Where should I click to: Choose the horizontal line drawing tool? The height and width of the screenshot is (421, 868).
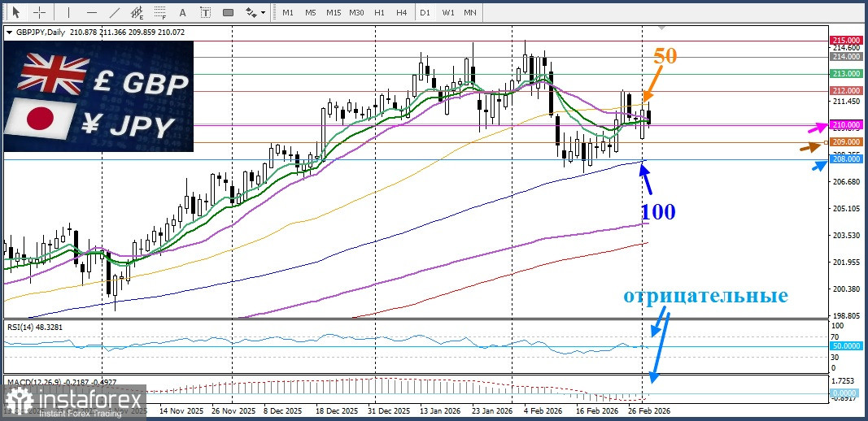pos(92,12)
